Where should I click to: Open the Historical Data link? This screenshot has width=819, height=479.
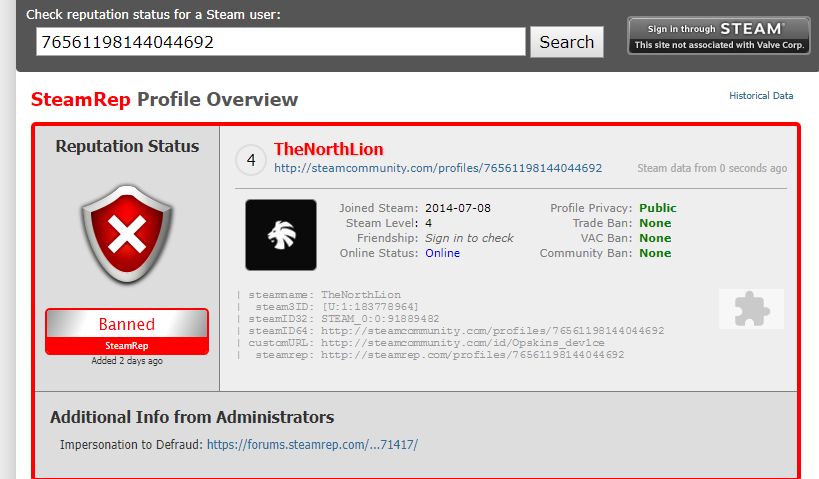pyautogui.click(x=761, y=96)
